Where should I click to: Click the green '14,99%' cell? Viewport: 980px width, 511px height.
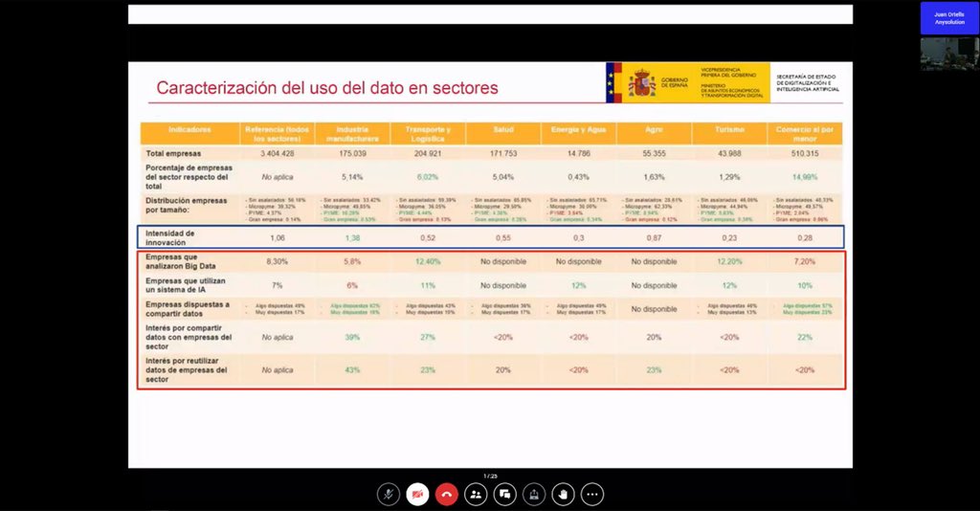pyautogui.click(x=804, y=177)
